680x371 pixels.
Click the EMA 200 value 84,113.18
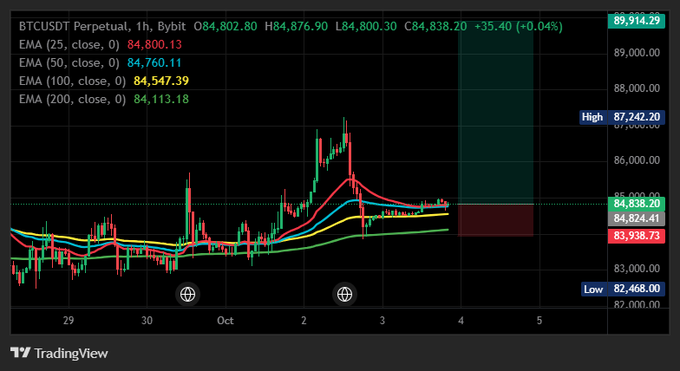[x=161, y=99]
